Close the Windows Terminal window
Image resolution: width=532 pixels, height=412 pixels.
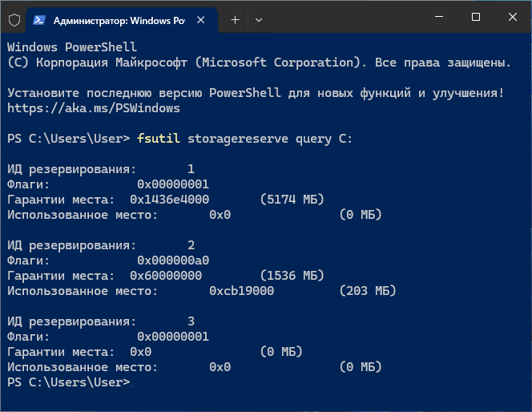click(512, 17)
